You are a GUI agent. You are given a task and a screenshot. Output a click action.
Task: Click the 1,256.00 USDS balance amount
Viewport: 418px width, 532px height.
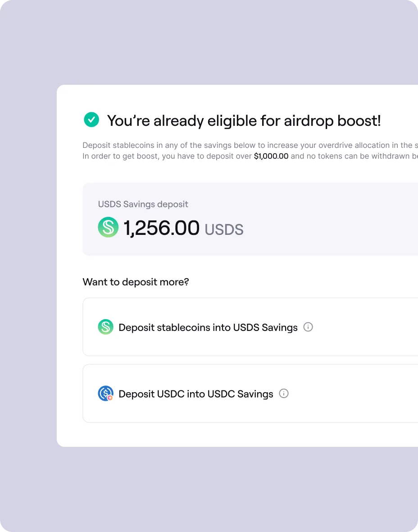point(161,227)
